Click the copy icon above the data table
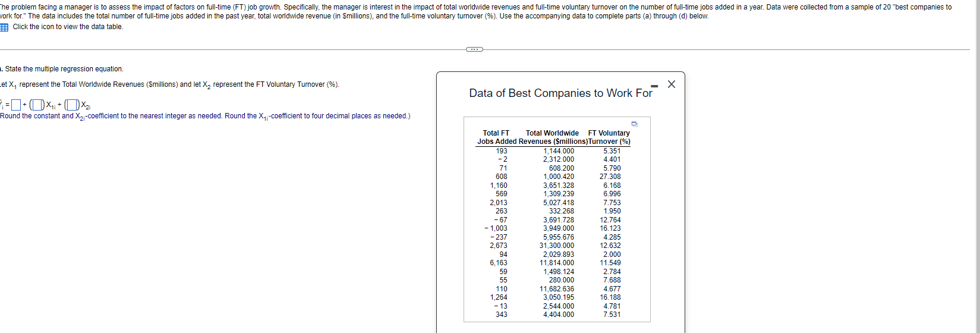The image size is (980, 333). point(635,124)
